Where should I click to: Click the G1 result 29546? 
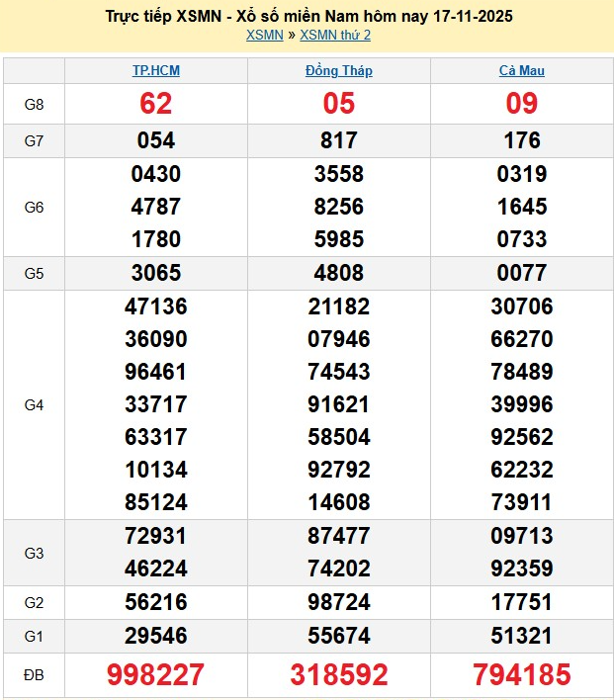pos(156,635)
